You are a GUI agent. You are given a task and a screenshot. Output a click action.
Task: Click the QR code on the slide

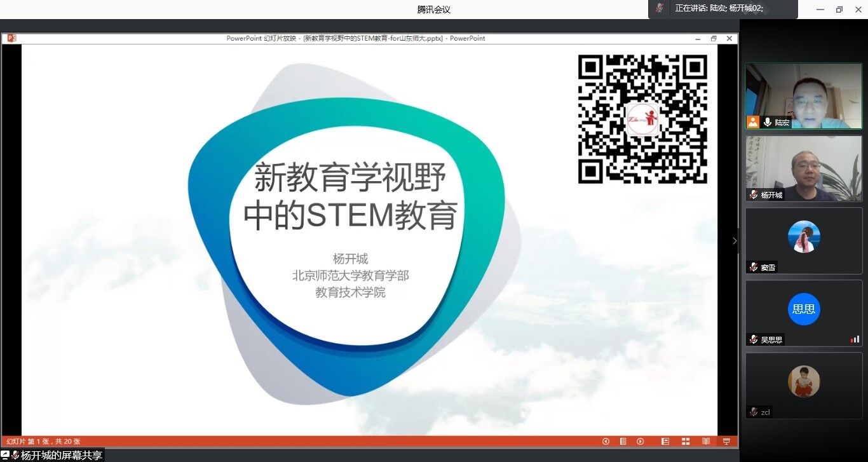(642, 119)
